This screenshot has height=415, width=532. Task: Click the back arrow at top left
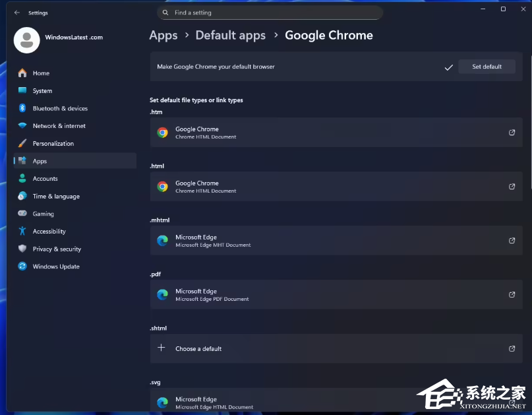[x=18, y=12]
